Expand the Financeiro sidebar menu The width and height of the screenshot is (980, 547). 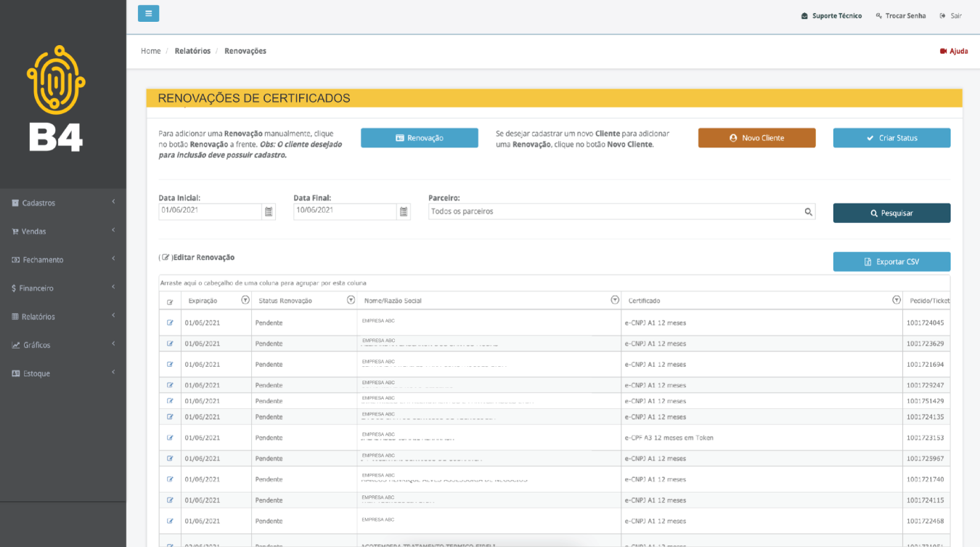pos(63,288)
